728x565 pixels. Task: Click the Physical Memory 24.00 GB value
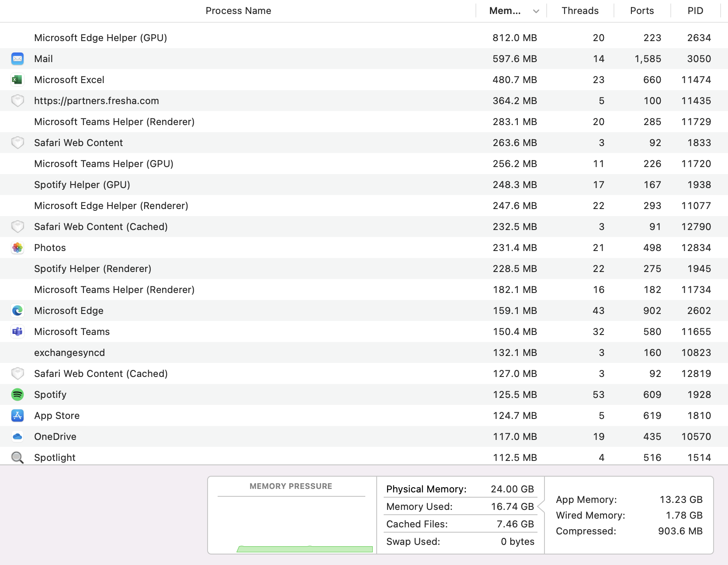pyautogui.click(x=512, y=489)
